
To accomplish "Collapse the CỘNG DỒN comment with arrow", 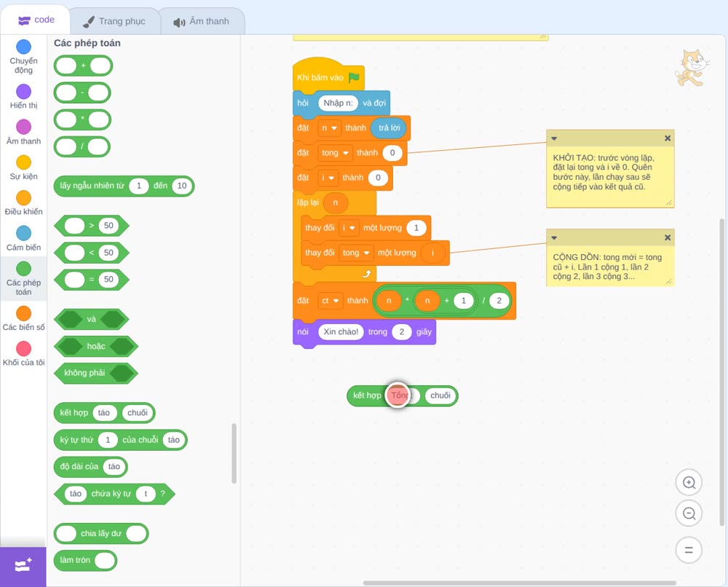I will tap(554, 237).
